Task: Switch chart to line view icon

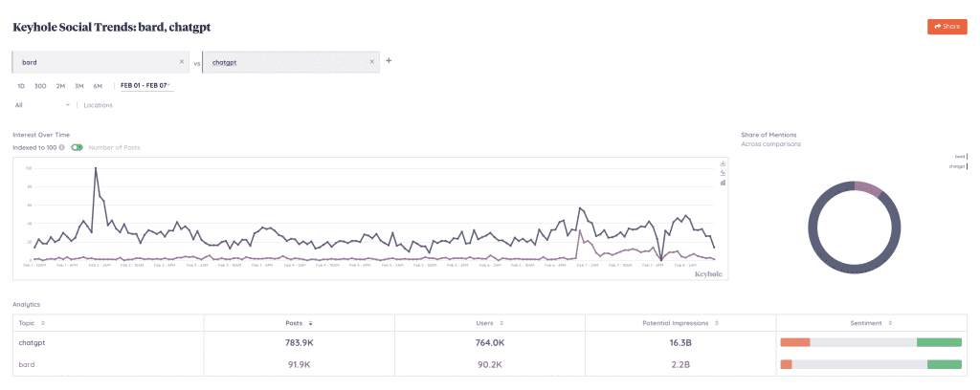Action: tap(724, 173)
